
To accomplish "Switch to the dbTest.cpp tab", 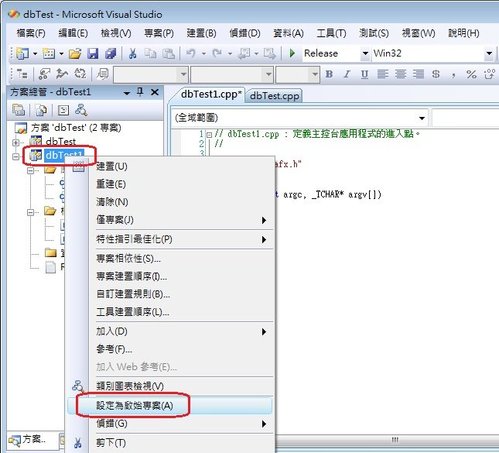I will point(274,96).
